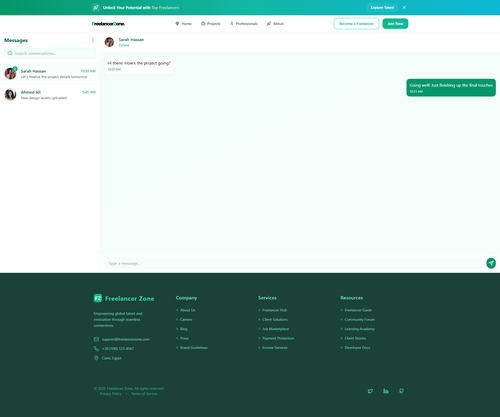The width and height of the screenshot is (500, 417).
Task: Open the Escrow Services footer link
Action: pos(275,347)
